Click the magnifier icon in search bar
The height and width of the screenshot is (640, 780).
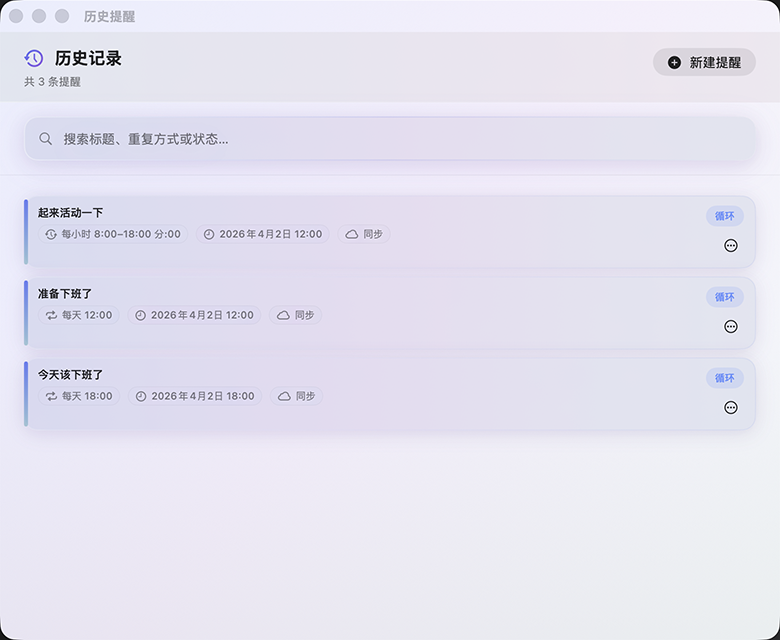[x=46, y=139]
